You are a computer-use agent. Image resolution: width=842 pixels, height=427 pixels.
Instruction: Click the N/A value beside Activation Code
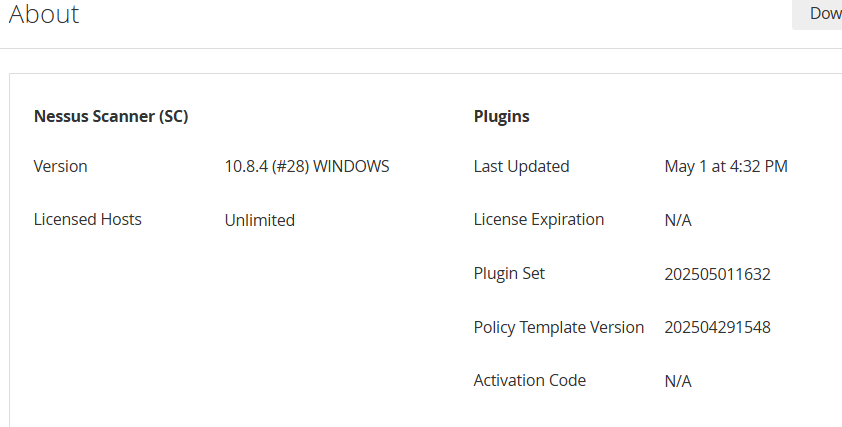click(678, 381)
